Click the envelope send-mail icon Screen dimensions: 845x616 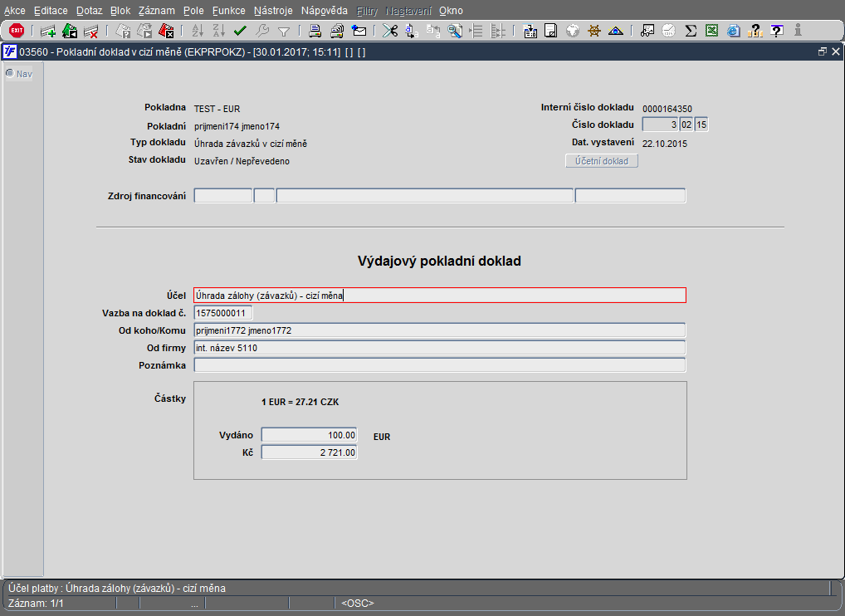click(359, 32)
